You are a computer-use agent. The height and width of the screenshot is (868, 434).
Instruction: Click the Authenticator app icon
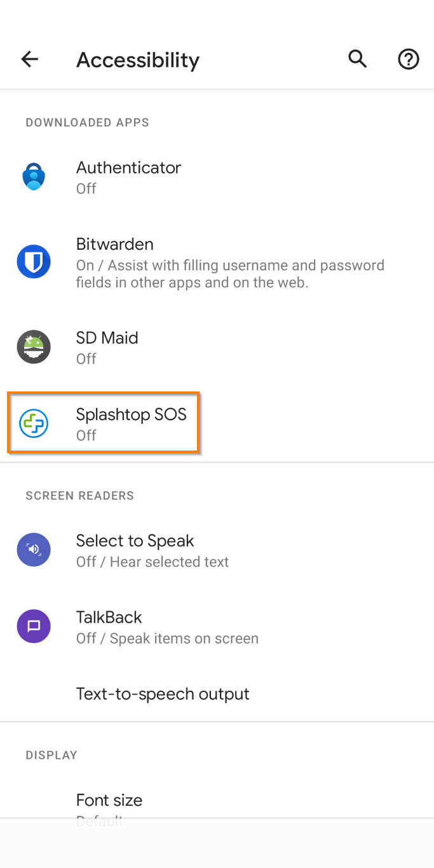pos(33,177)
